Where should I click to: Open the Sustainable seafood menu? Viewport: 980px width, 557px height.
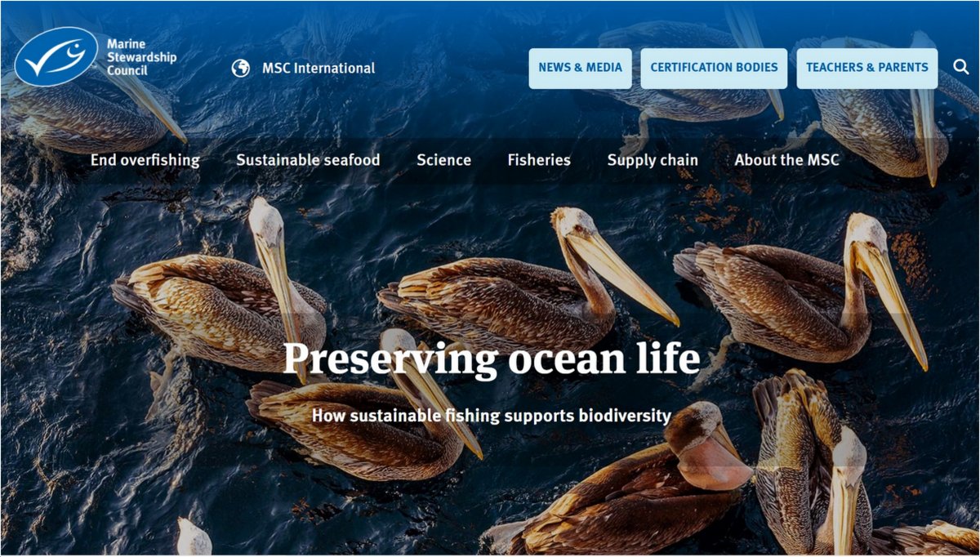[x=308, y=160]
